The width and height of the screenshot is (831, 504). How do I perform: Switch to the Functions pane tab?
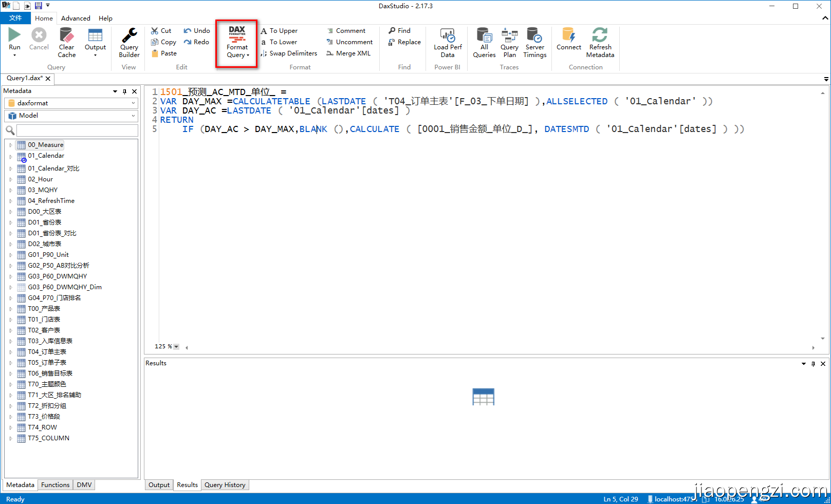(55, 485)
